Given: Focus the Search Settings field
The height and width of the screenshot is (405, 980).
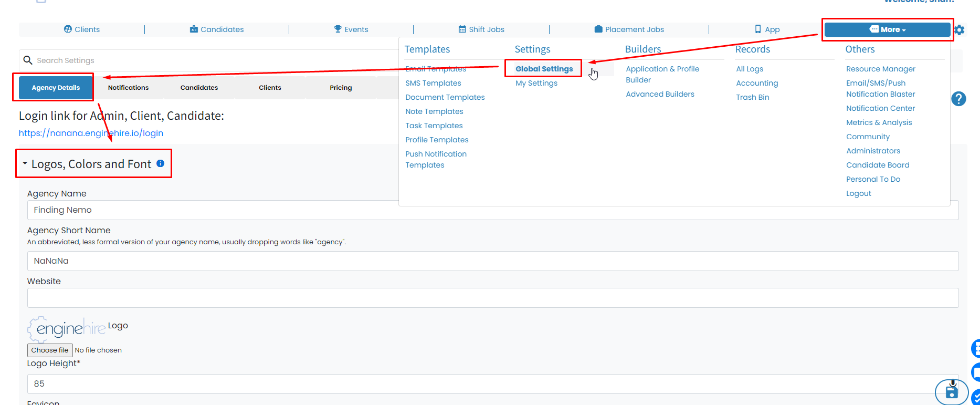Looking at the screenshot, I should (x=210, y=60).
